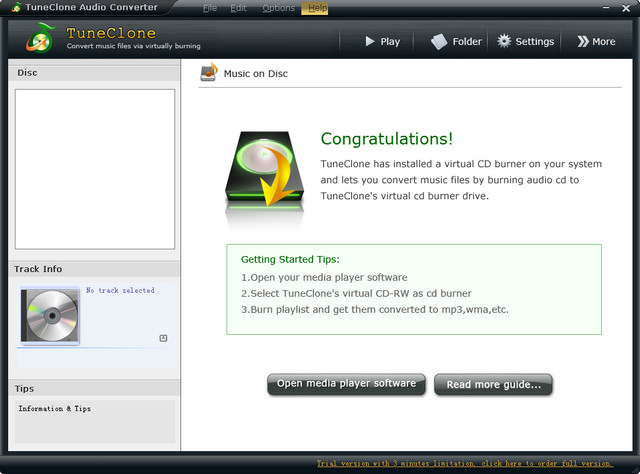Click the Read more guide button
Screen dimensions: 640x474
click(x=493, y=384)
